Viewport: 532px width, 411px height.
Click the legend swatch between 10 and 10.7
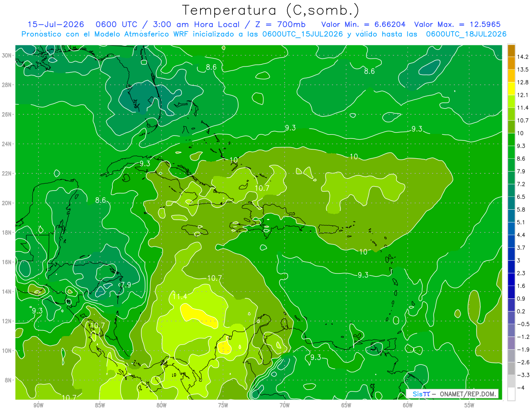(511, 126)
